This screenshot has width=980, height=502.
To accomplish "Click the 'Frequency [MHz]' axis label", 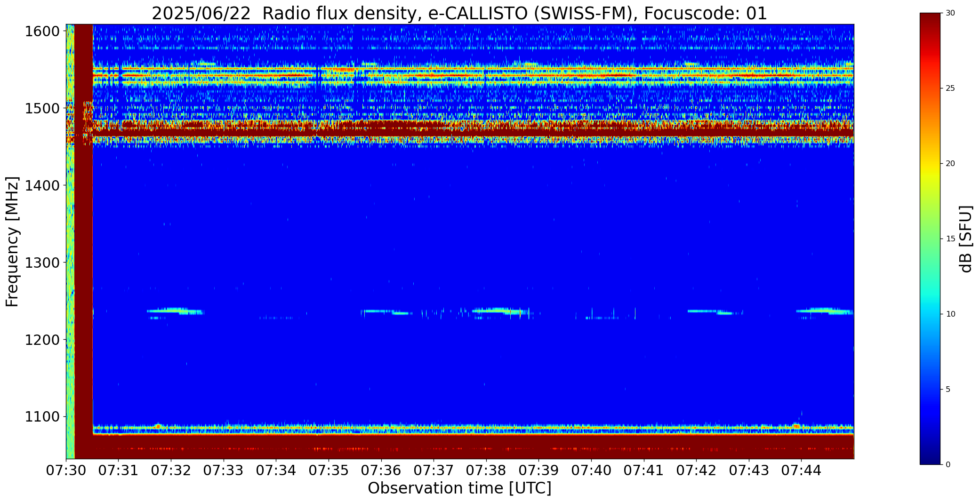I will (12, 241).
